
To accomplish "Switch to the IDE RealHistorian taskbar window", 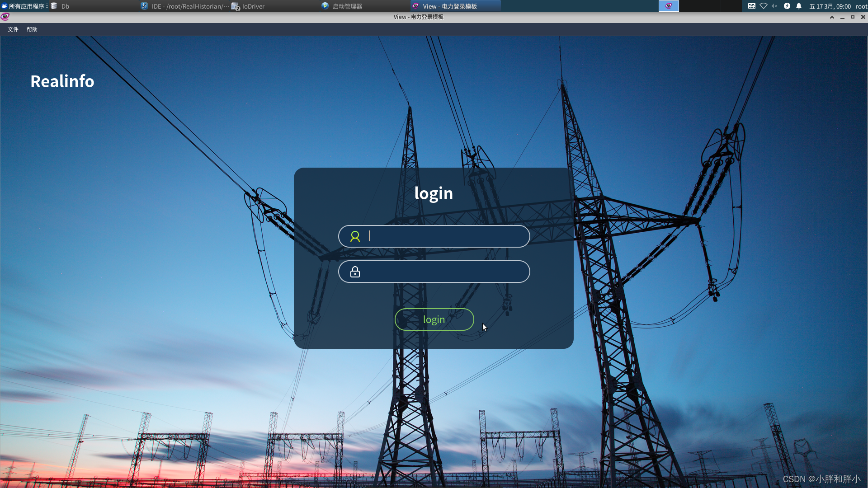I will 185,6.
